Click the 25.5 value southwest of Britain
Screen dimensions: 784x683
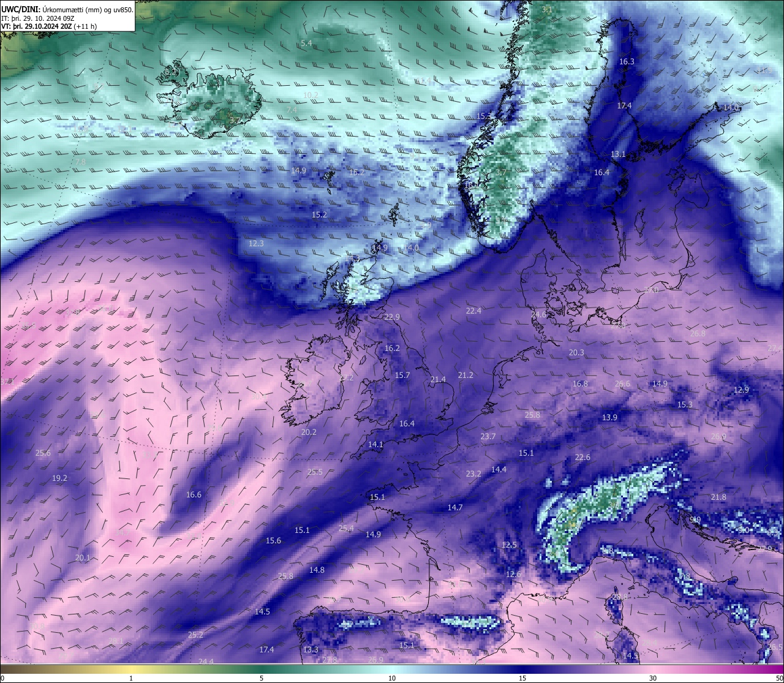[x=315, y=472]
